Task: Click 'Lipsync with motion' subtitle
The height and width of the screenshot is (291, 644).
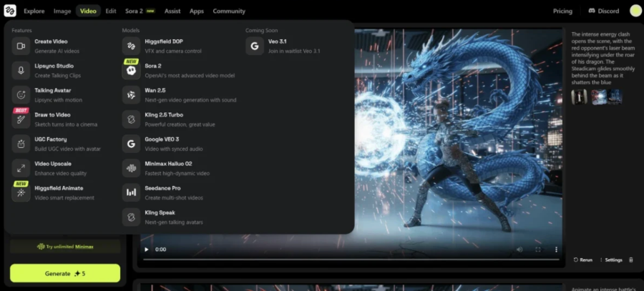Action: (59, 100)
